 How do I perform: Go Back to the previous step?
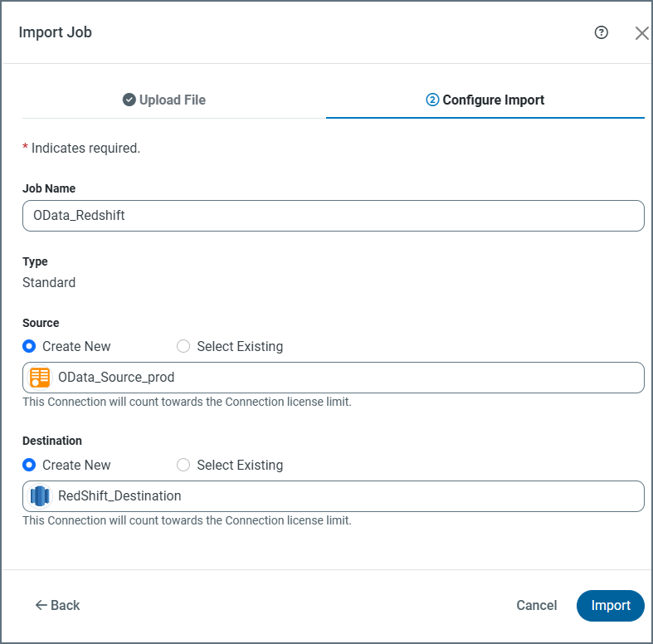(x=58, y=605)
